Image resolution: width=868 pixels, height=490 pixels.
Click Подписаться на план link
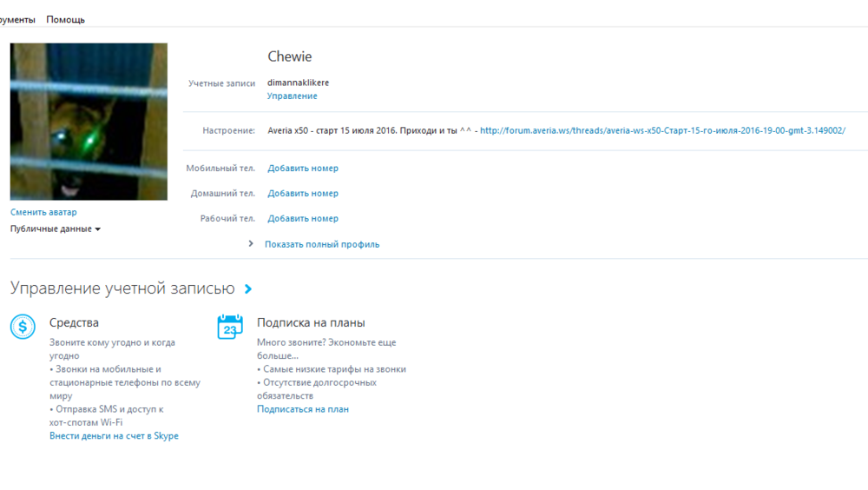(x=302, y=409)
